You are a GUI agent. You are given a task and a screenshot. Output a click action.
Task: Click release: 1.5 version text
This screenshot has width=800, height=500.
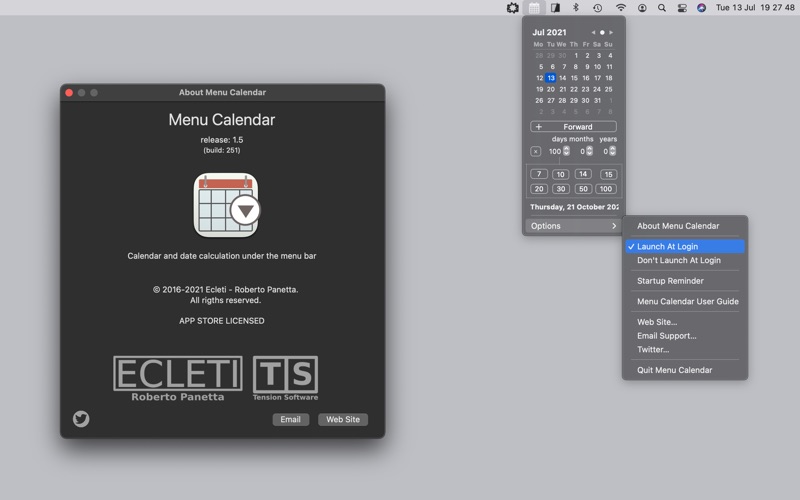221,140
